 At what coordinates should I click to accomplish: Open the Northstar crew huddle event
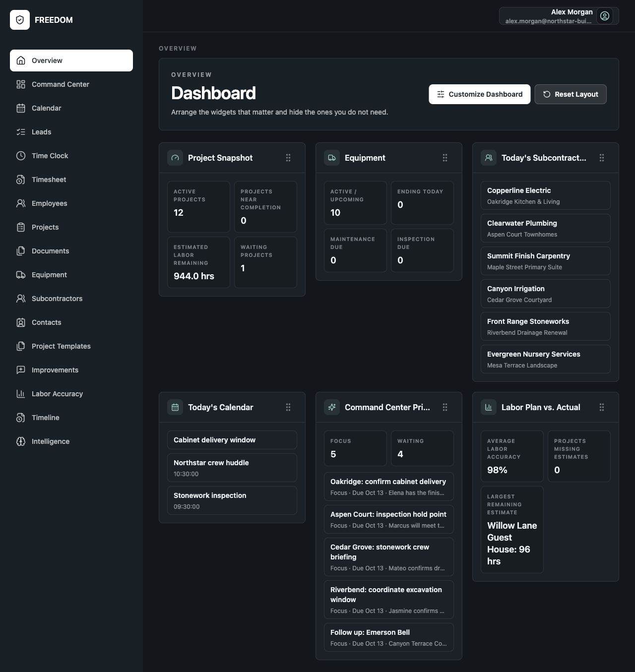pyautogui.click(x=232, y=468)
